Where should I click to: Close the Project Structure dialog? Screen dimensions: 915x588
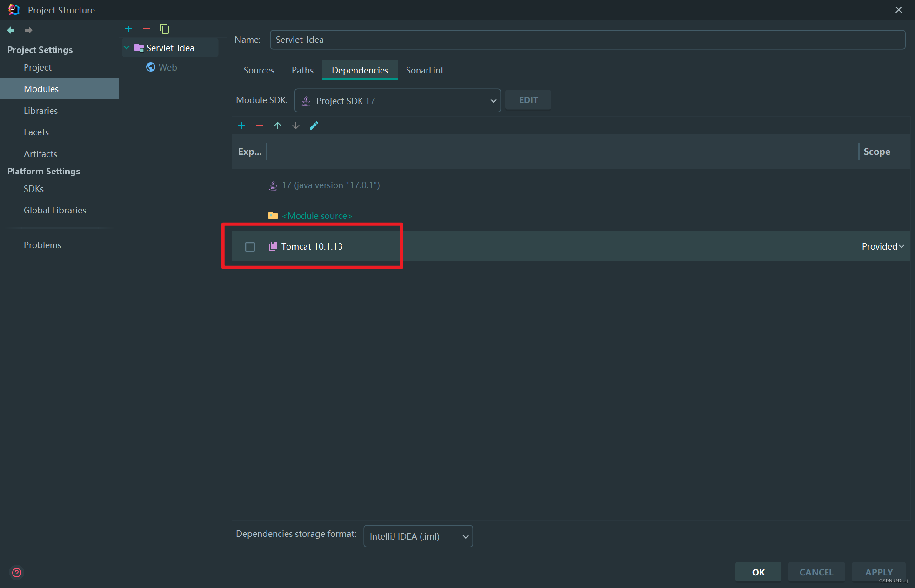(x=899, y=10)
